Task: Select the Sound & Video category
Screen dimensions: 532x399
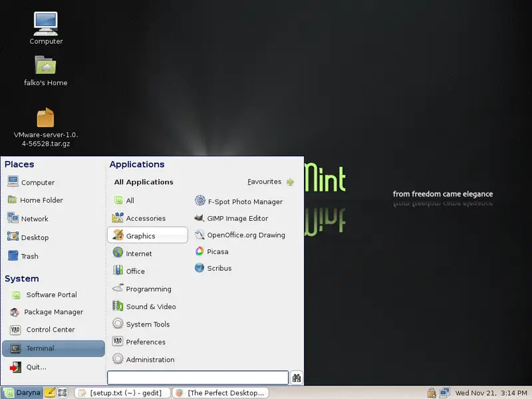Action: pos(148,307)
